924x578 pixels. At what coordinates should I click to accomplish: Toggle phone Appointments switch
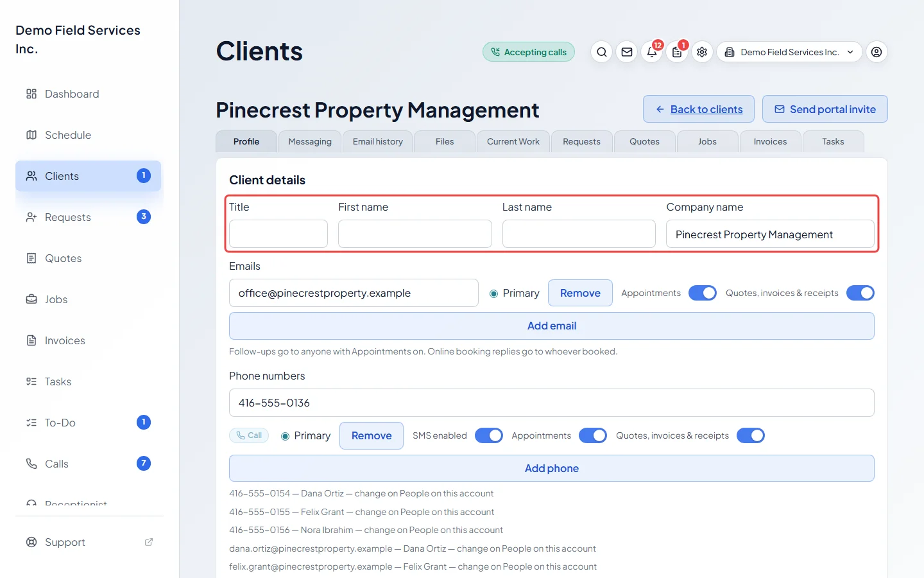593,435
